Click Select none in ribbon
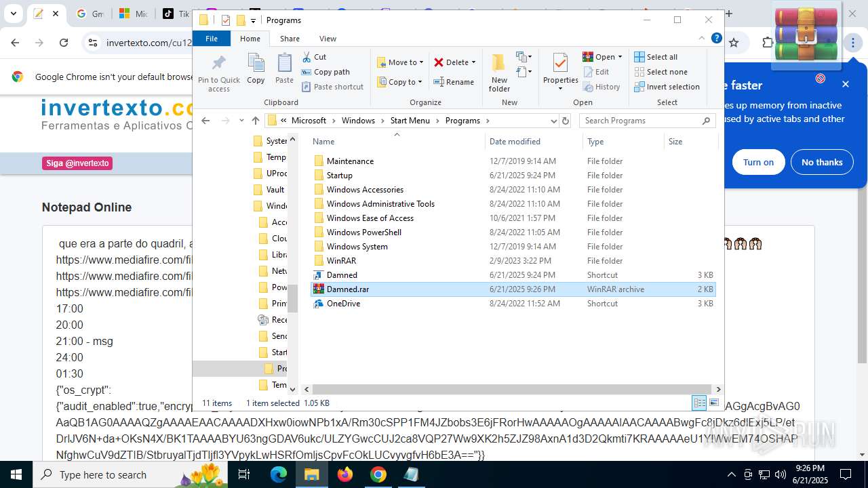 pos(660,72)
